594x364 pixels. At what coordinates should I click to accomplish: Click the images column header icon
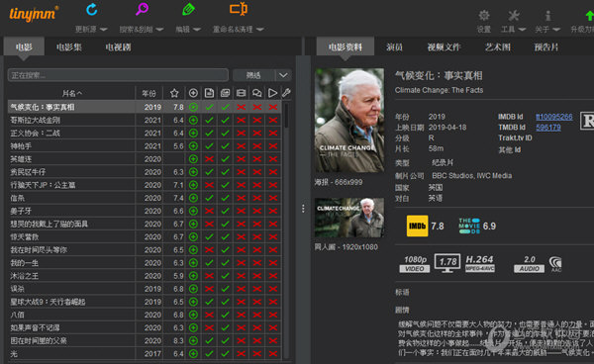pos(225,93)
